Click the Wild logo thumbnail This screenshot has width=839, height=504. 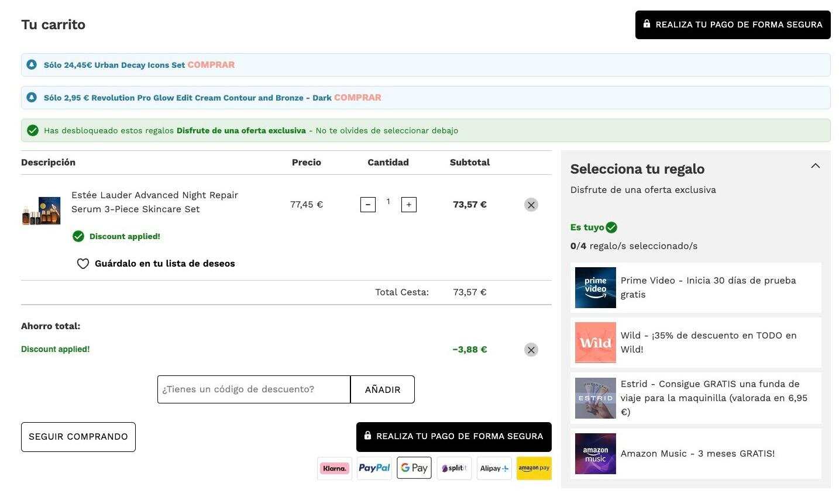(596, 343)
